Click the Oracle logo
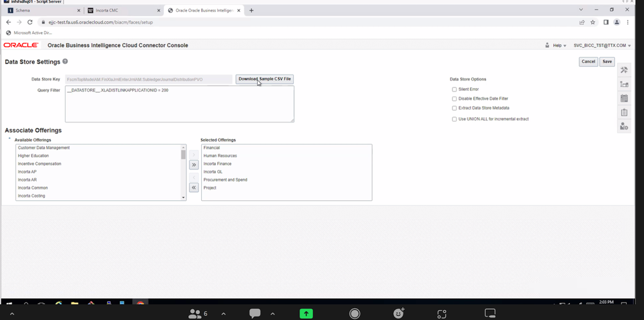 coord(21,45)
